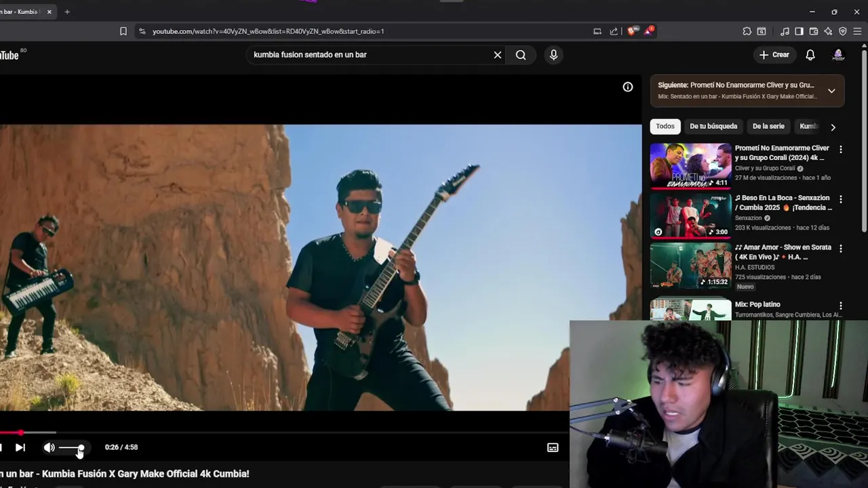Adjust the volume slider handle
Screen dimensions: 868x488
[x=81, y=447]
